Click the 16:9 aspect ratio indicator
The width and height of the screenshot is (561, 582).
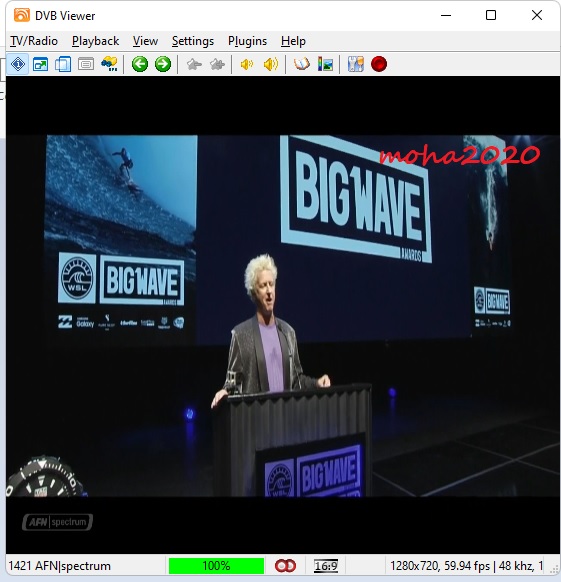click(x=326, y=566)
